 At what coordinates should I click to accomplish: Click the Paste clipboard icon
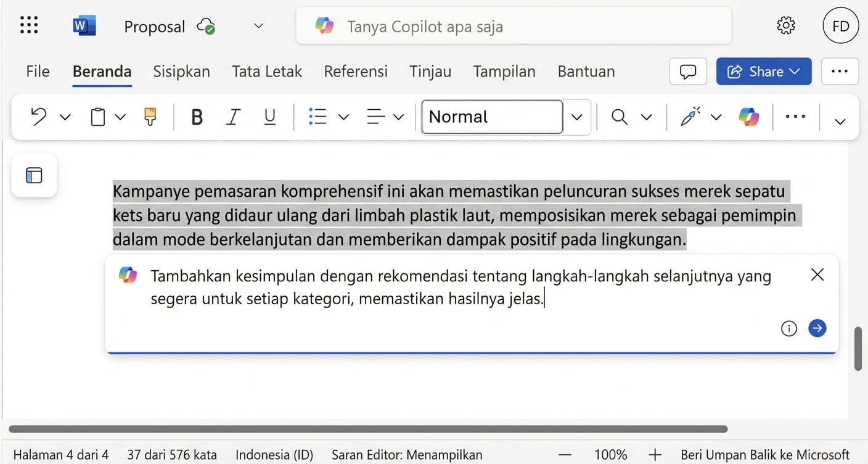coord(99,116)
